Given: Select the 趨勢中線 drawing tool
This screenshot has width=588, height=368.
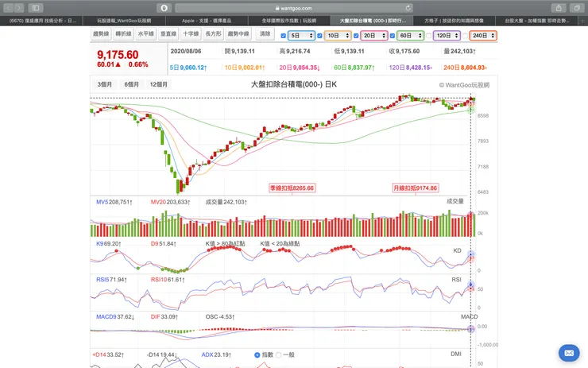Looking at the screenshot, I should coord(238,33).
